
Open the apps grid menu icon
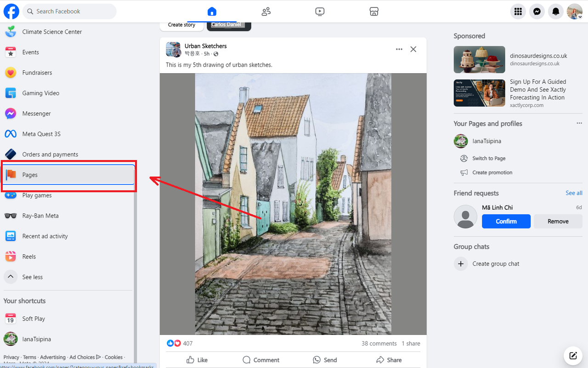click(x=518, y=11)
